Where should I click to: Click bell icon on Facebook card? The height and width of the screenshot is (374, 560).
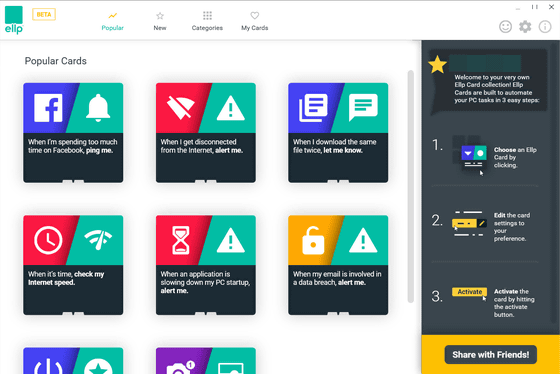click(x=98, y=107)
